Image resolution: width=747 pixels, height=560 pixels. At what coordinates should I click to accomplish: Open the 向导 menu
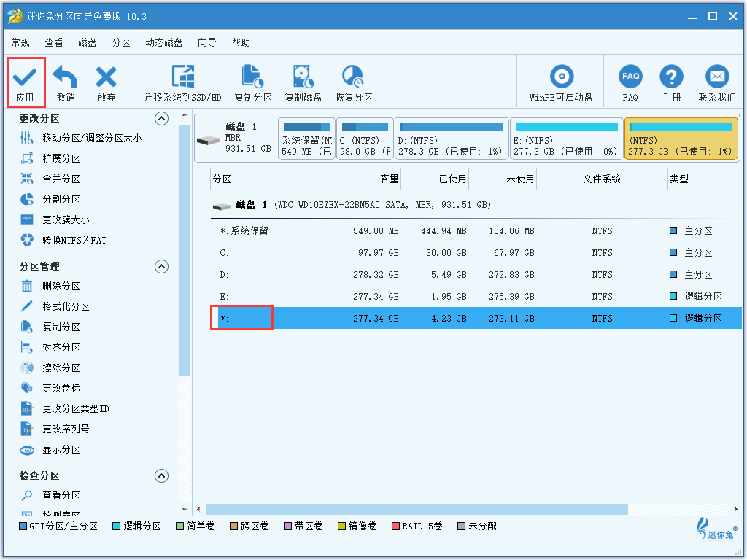click(206, 43)
